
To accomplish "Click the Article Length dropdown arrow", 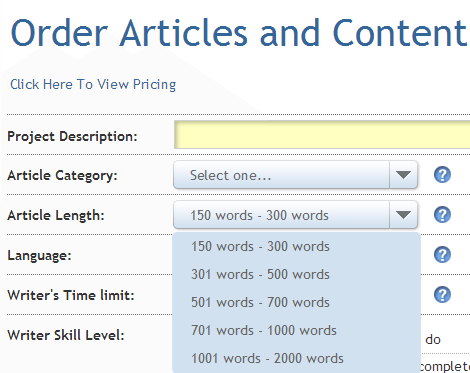I will 403,215.
